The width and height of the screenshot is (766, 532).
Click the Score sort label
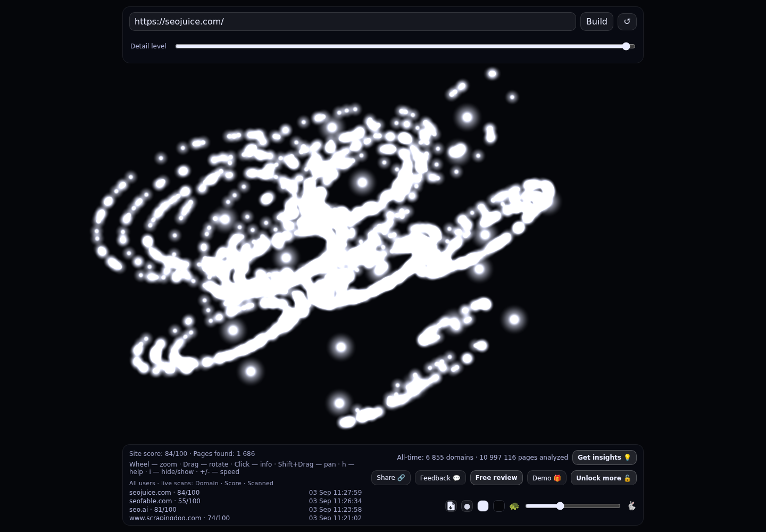tap(233, 483)
